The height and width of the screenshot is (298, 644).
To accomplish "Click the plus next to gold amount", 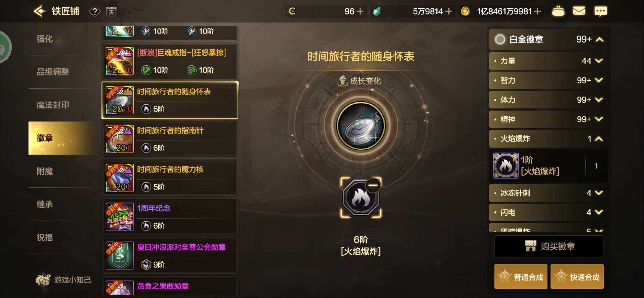I will pyautogui.click(x=537, y=11).
